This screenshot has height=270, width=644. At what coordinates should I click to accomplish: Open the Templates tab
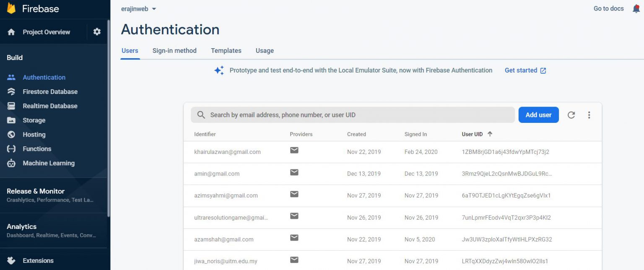(226, 51)
